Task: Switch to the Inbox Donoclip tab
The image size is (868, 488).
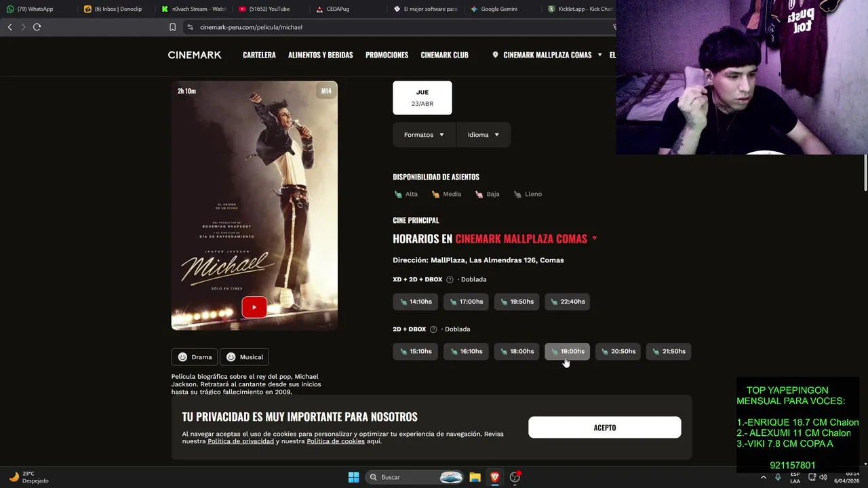Action: 115,9
